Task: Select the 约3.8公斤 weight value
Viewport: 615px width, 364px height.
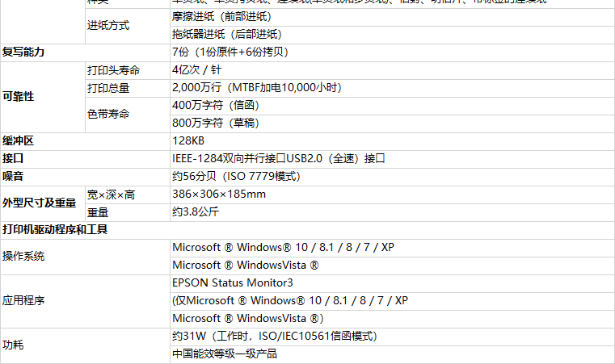Action: [196, 212]
